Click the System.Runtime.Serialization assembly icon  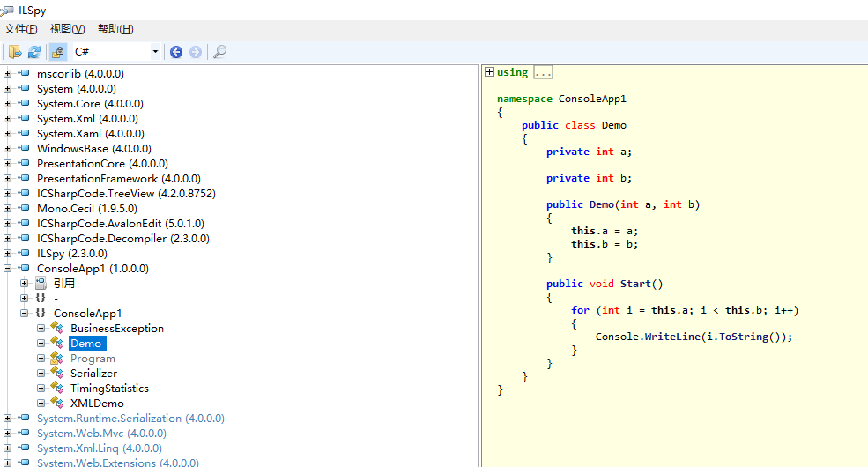point(24,417)
